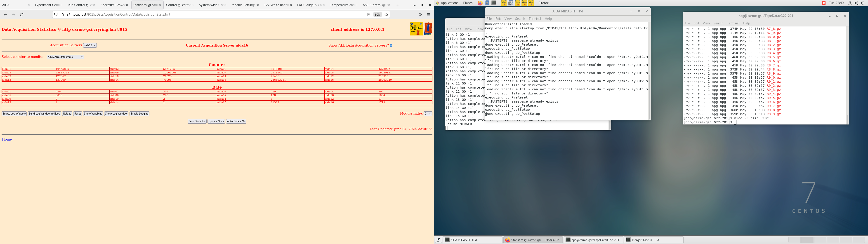Open Firefox hamburger application menu
The image size is (868, 244).
pyautogui.click(x=429, y=14)
